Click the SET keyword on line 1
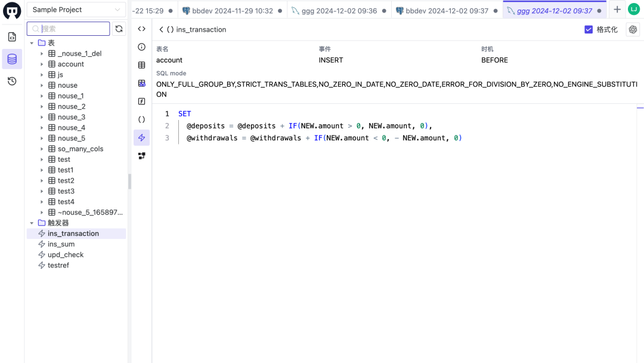 tap(184, 114)
